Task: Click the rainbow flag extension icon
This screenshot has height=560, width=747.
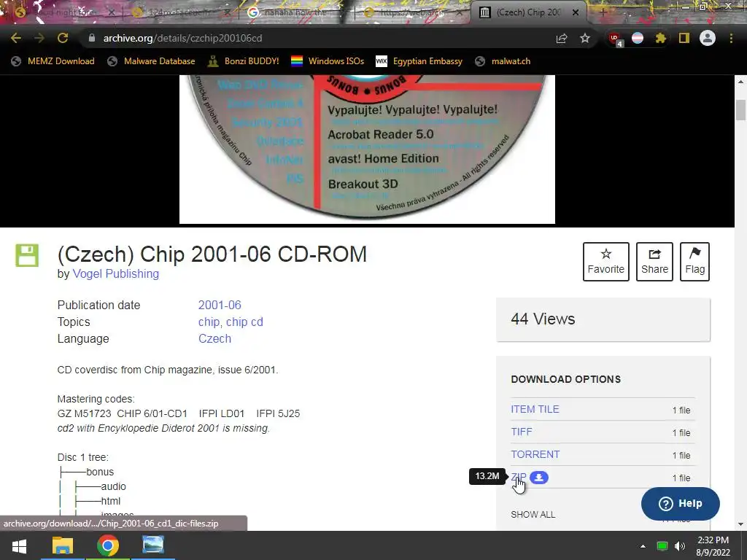Action: click(x=638, y=38)
